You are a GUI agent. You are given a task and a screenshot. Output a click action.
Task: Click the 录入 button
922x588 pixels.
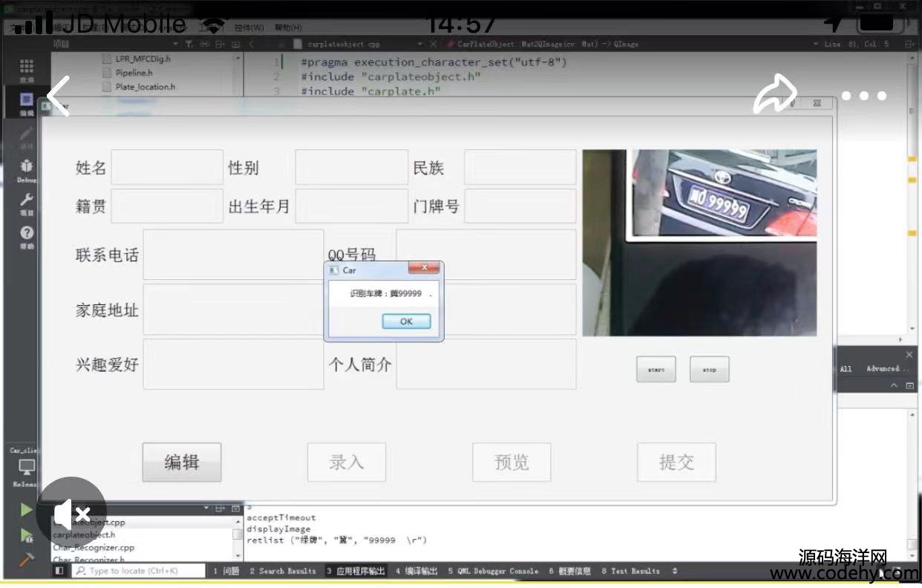pos(347,462)
